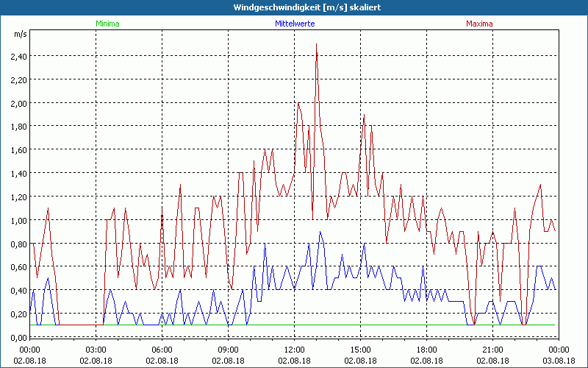Image resolution: width=588 pixels, height=368 pixels.
Task: Select the 21:00 time axis marker
Action: pos(492,350)
